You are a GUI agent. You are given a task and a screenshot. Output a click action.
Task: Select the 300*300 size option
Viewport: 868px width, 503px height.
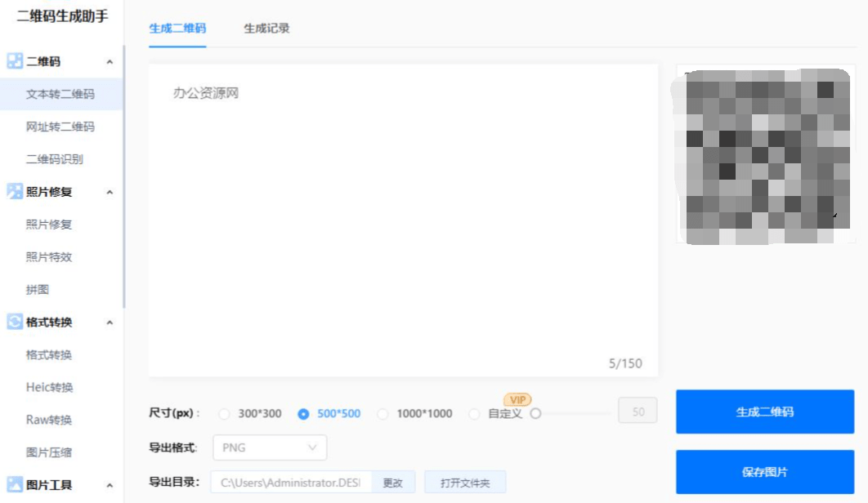[x=224, y=414]
